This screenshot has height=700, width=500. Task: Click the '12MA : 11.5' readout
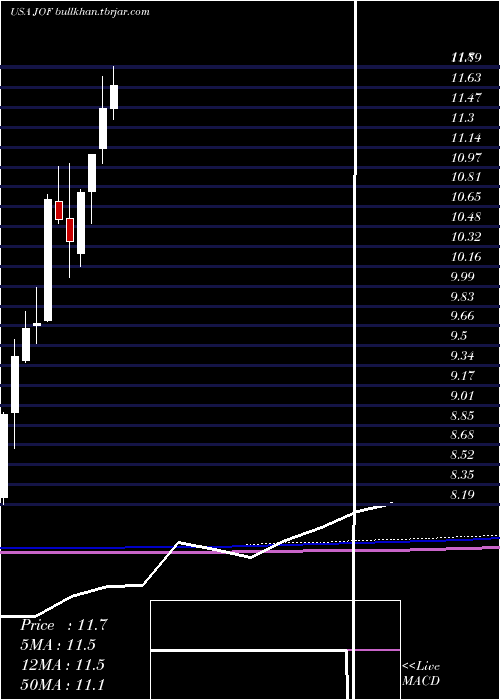point(63,665)
